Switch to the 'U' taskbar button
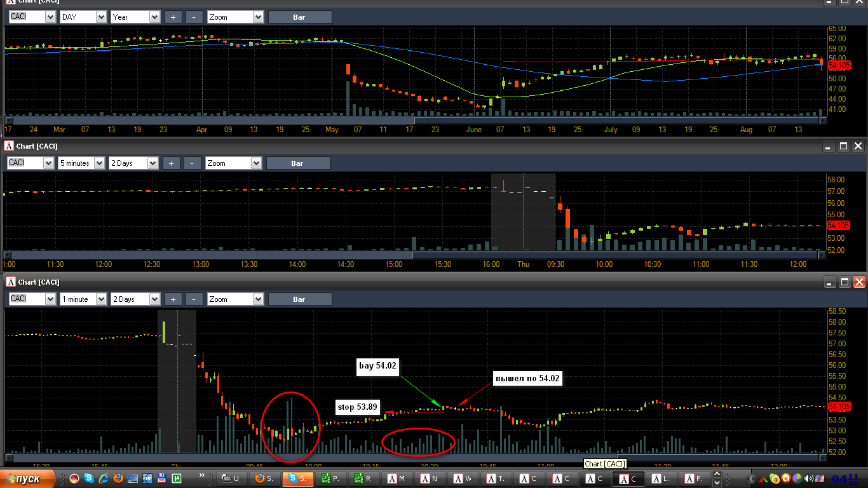Screen dimensions: 868x488 (232, 478)
